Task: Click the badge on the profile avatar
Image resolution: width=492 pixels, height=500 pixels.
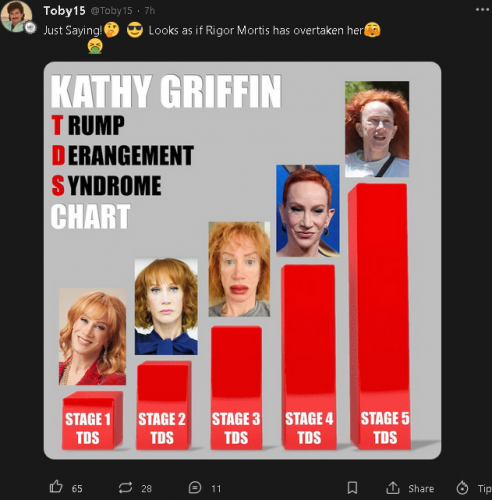Action: coord(31,28)
